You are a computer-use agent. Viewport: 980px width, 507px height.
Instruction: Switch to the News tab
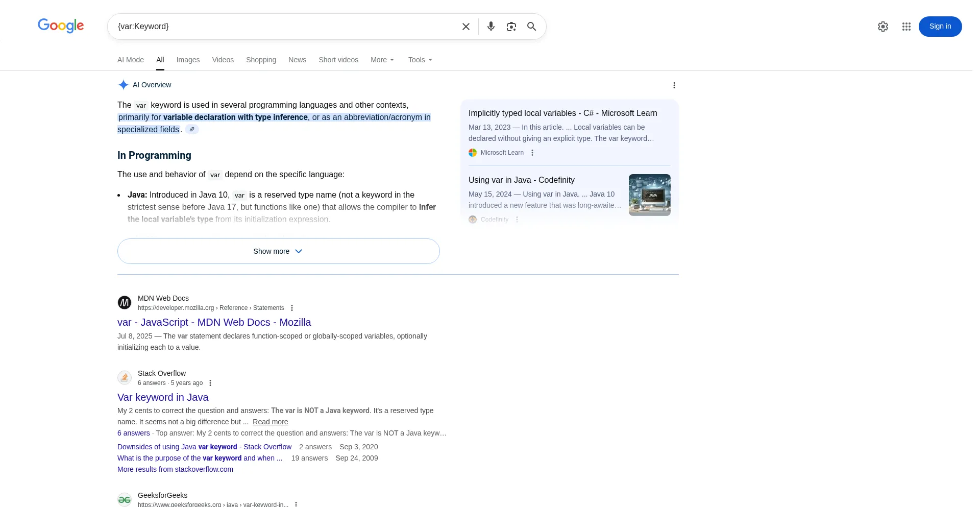(297, 60)
